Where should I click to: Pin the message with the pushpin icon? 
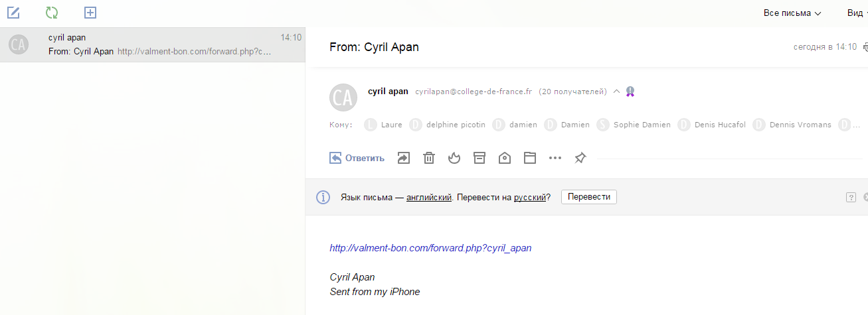point(580,158)
